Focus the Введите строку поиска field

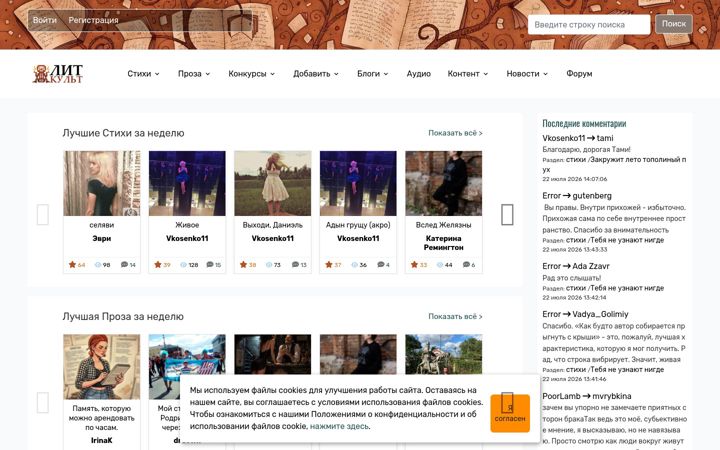[x=589, y=24]
